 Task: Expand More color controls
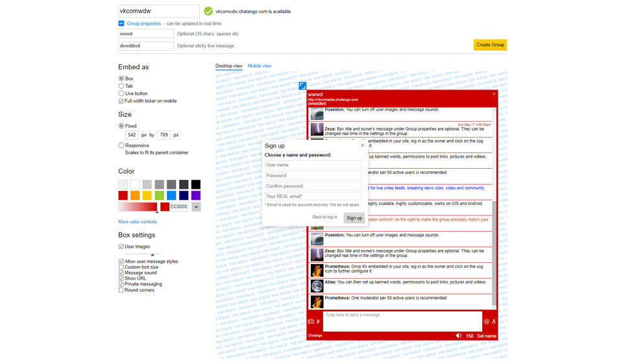coord(138,222)
